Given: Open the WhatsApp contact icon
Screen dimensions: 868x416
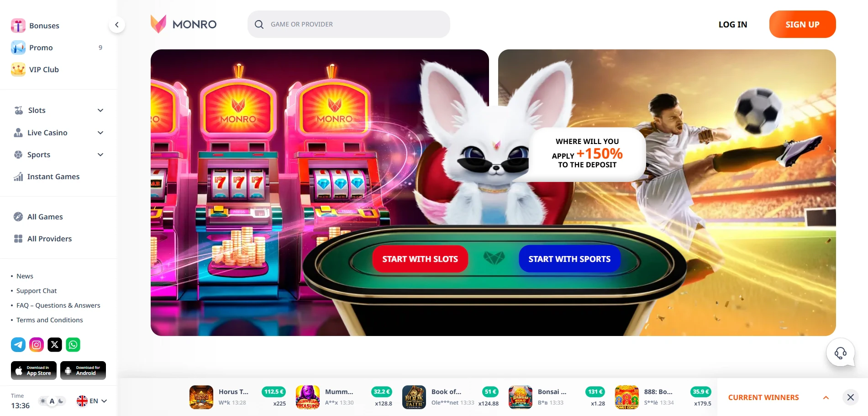Looking at the screenshot, I should (73, 345).
